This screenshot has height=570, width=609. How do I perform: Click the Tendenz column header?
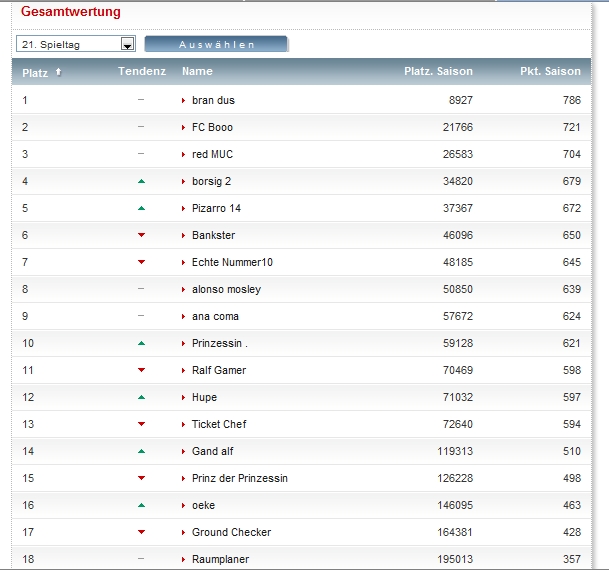pos(141,72)
